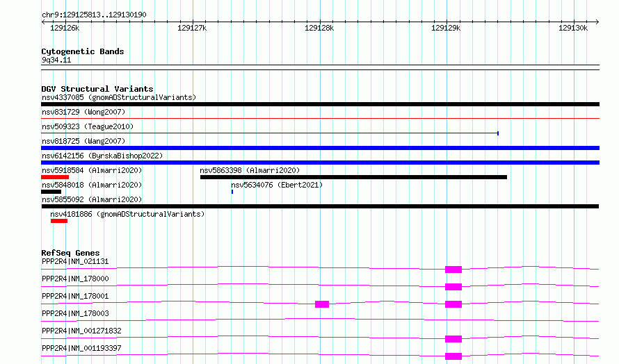Open the nsv5634076 (Ebert2021) label

(277, 185)
